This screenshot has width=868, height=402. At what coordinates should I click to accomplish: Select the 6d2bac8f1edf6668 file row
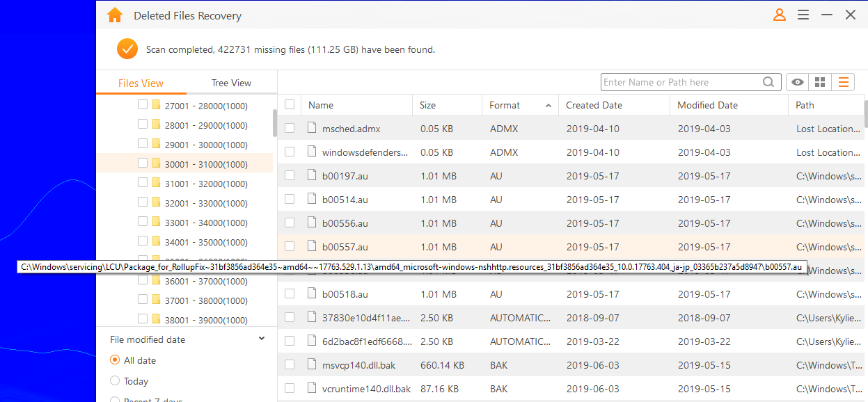tap(571, 341)
